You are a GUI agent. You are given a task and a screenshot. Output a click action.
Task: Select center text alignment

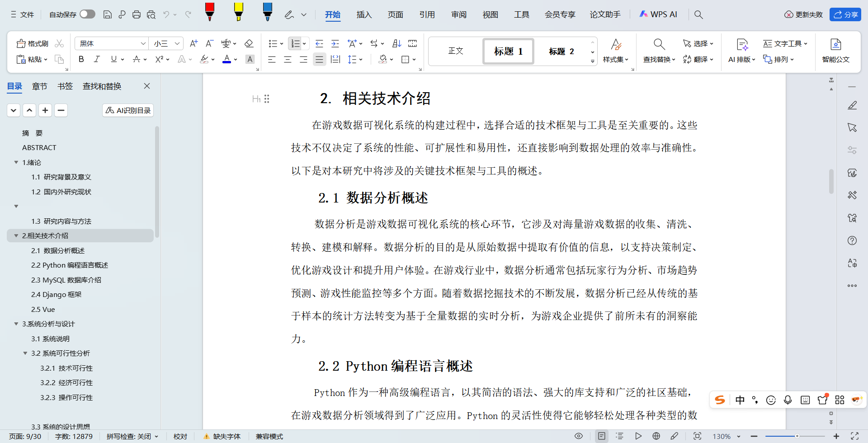pyautogui.click(x=288, y=59)
